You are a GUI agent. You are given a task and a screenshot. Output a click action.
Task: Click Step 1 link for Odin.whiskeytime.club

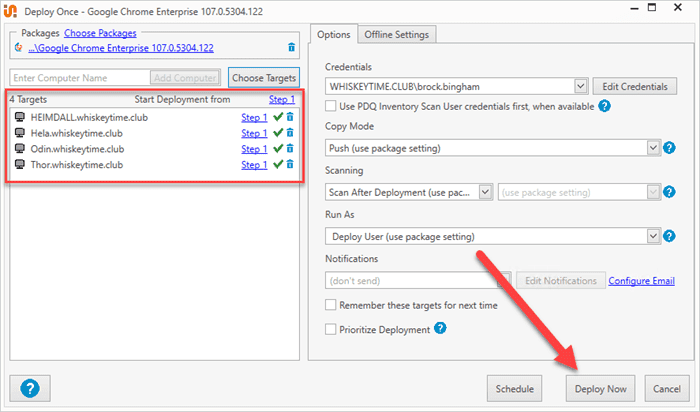(254, 149)
